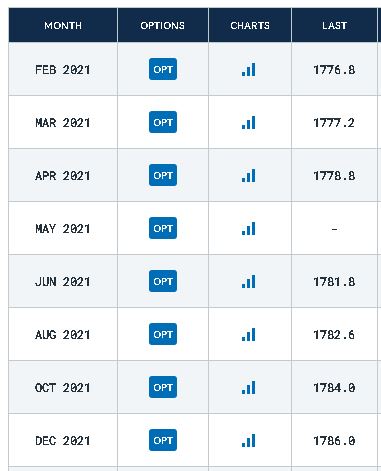View options for AUG 2021 contract
Viewport: 381px width, 471px height.
pos(163,334)
